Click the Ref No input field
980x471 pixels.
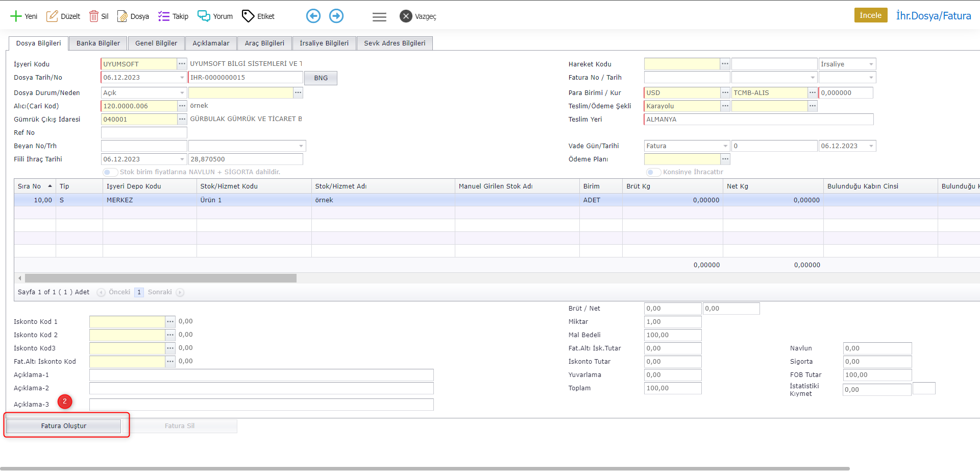click(144, 132)
